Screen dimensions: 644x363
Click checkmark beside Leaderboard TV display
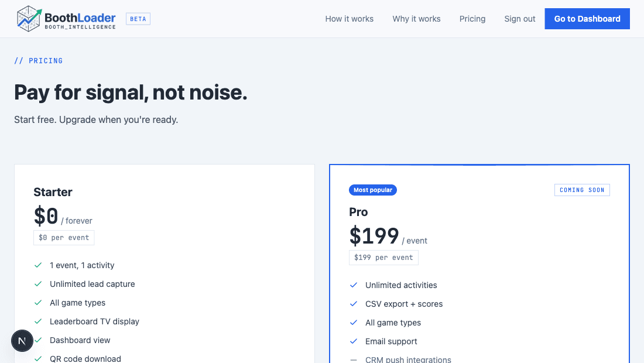click(x=38, y=321)
